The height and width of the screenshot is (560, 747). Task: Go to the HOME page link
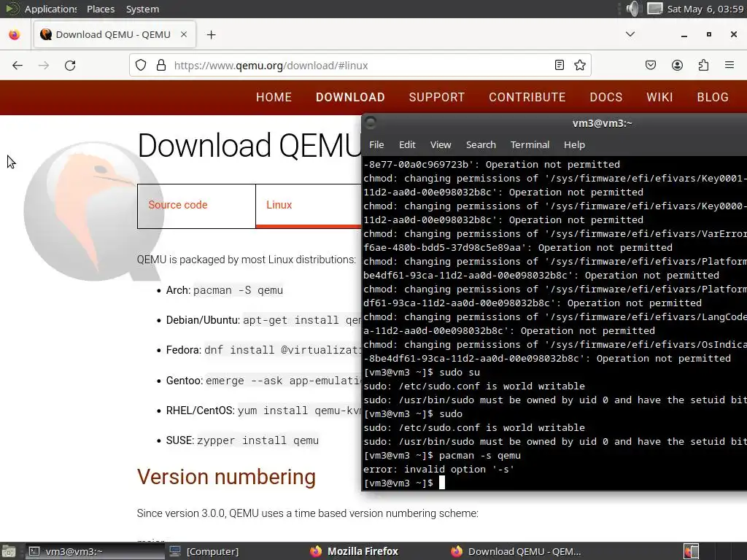[274, 97]
